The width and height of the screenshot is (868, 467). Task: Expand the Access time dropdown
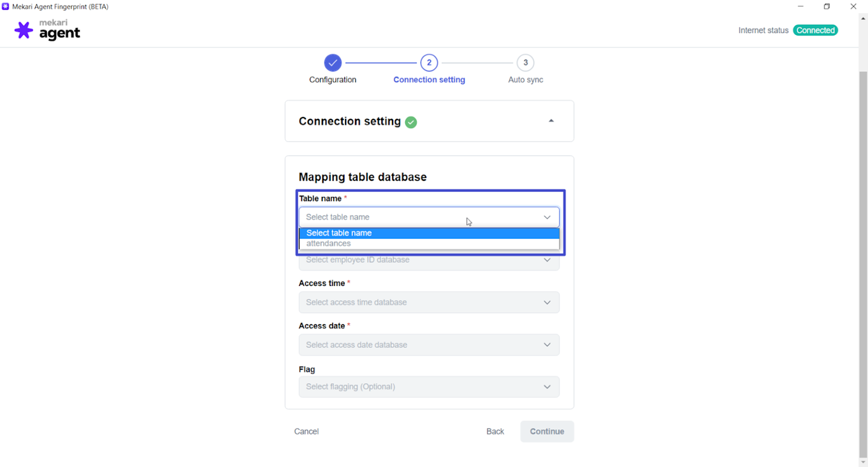coord(429,303)
